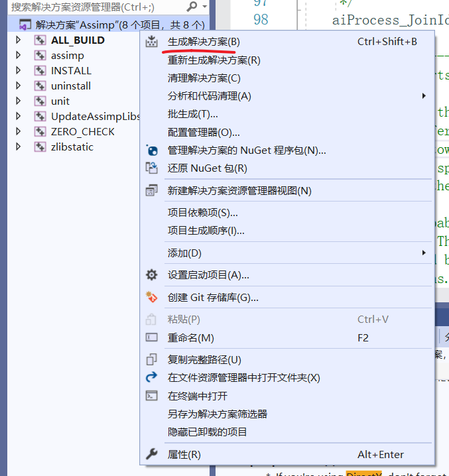Expand the unit project node
This screenshot has height=476, width=449.
pyautogui.click(x=18, y=101)
